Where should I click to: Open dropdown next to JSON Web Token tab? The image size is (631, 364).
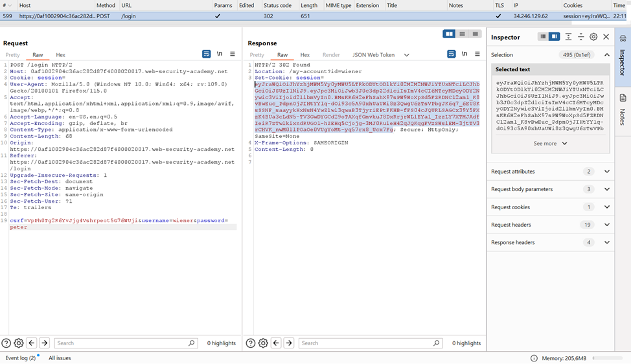406,55
